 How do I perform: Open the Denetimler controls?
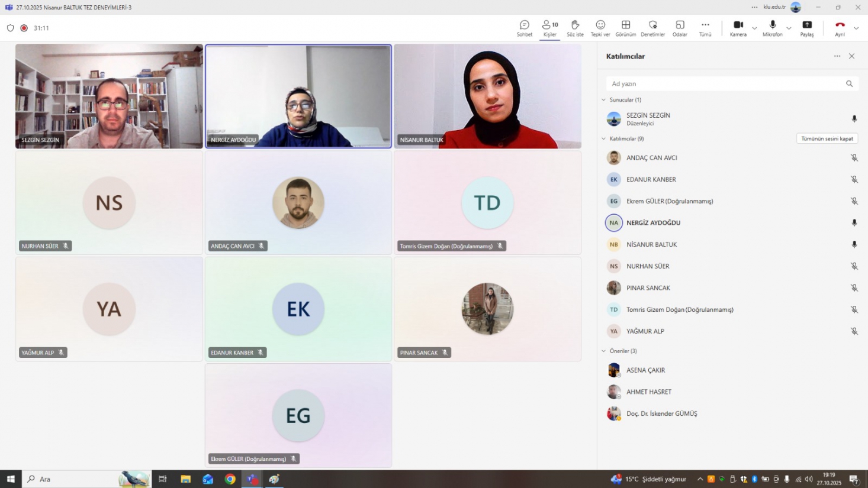(x=652, y=28)
